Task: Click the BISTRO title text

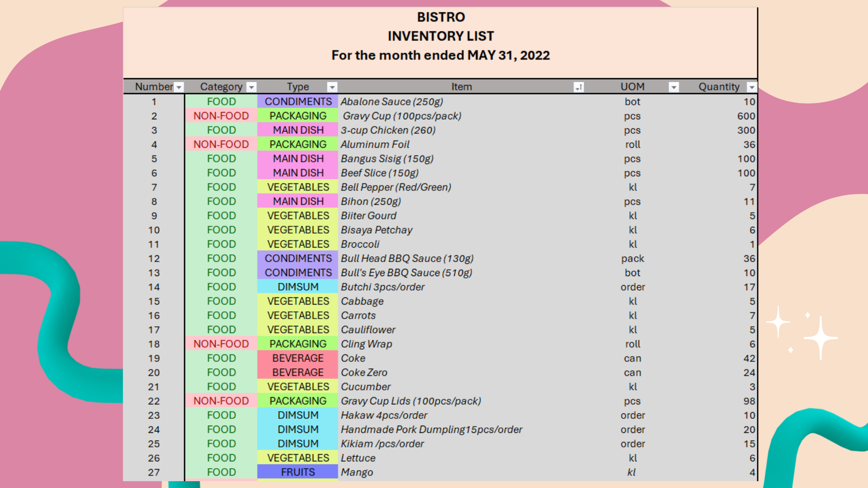Action: (x=441, y=17)
